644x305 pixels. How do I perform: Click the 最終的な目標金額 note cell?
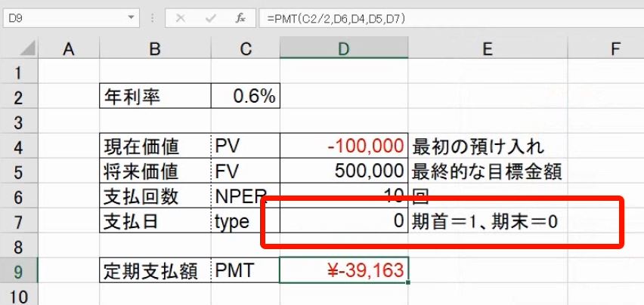(x=488, y=171)
